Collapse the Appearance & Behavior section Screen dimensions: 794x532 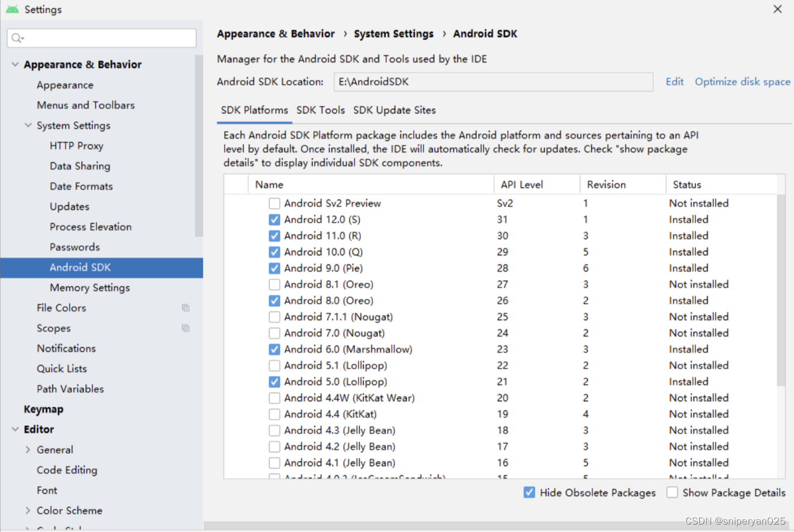click(15, 64)
